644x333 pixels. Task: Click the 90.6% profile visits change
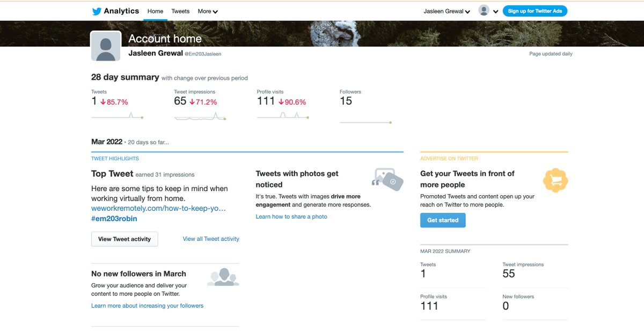coord(292,102)
